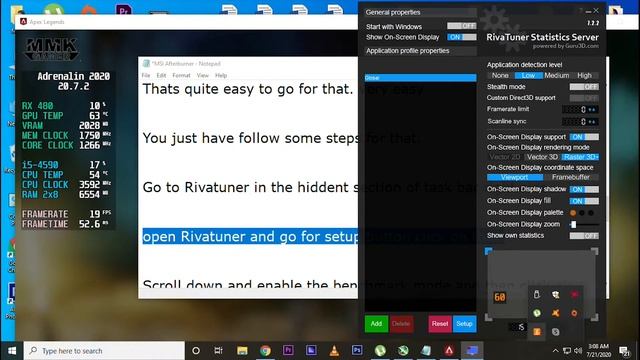Click the Framerate limit stepper arrows

click(593, 109)
